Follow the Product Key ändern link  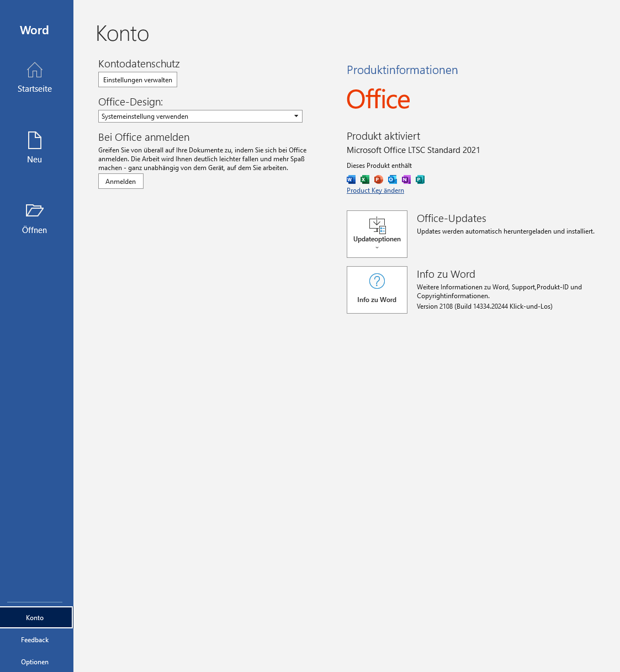(375, 191)
